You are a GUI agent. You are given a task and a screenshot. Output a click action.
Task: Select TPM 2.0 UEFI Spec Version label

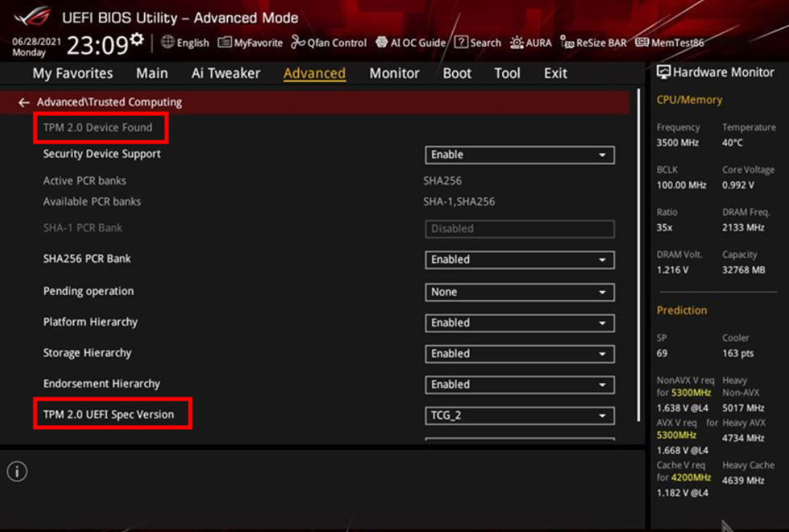[109, 415]
